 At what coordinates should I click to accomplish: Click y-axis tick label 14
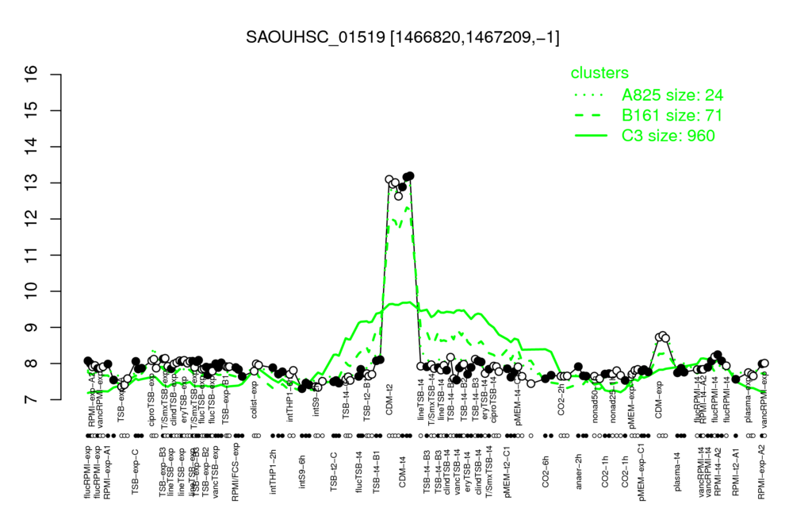pos(32,147)
